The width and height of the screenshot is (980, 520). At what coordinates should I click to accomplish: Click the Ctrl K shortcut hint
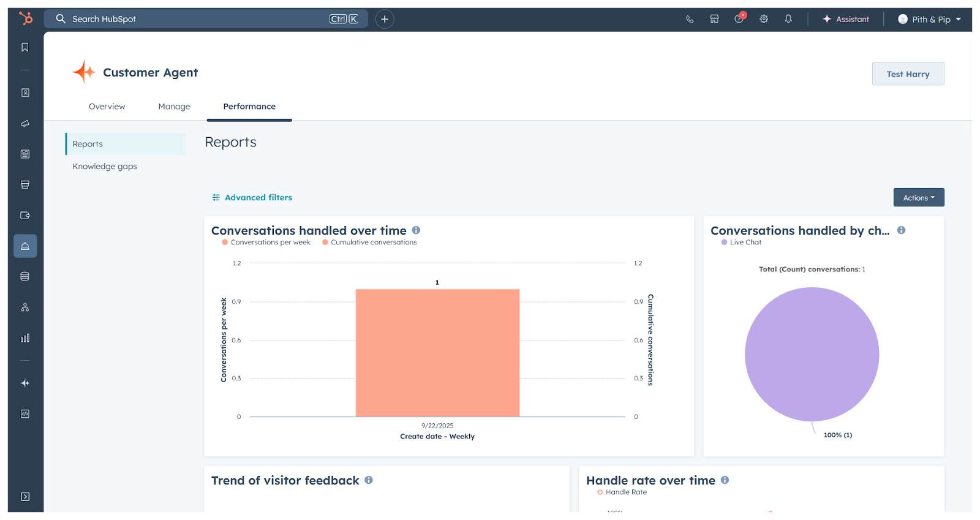pyautogui.click(x=344, y=19)
